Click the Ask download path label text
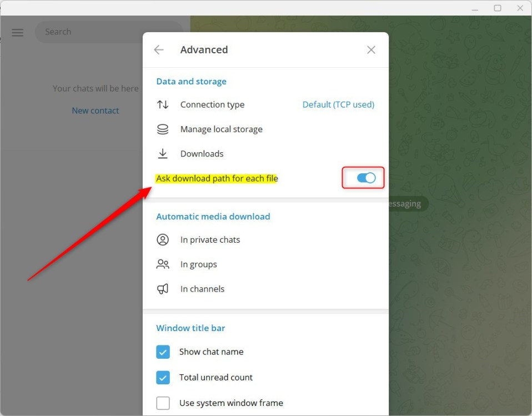 pos(217,178)
